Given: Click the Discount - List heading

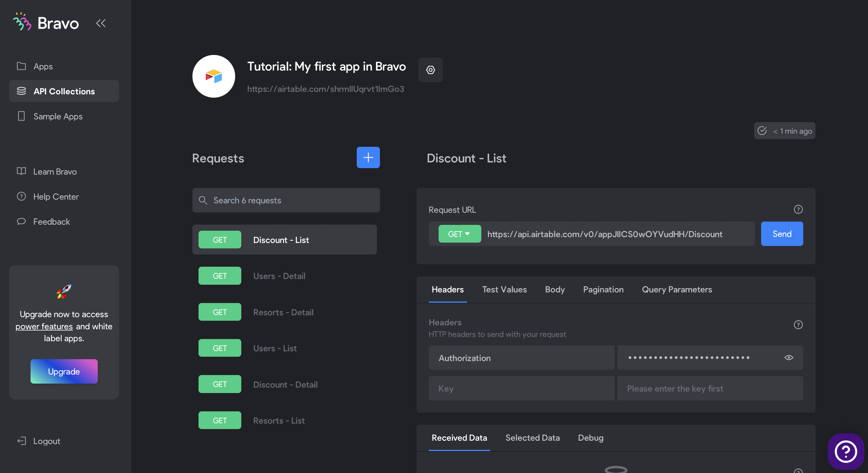Looking at the screenshot, I should 466,158.
